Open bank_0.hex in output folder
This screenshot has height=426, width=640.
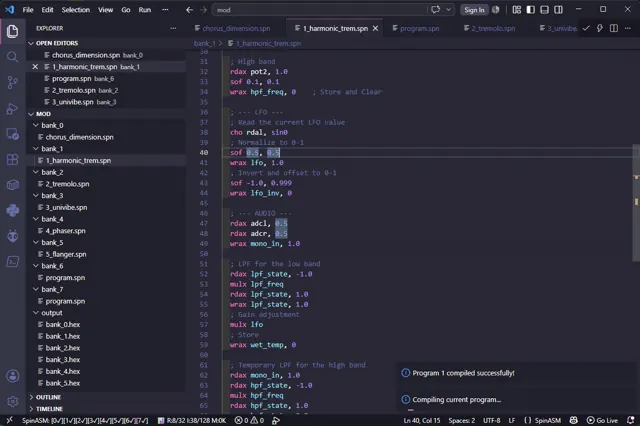click(x=62, y=324)
